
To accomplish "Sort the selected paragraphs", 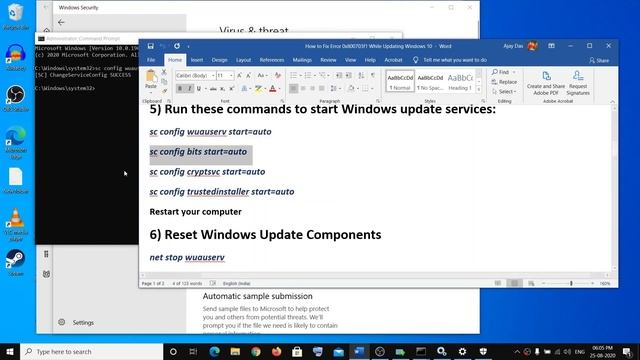I will [361, 76].
